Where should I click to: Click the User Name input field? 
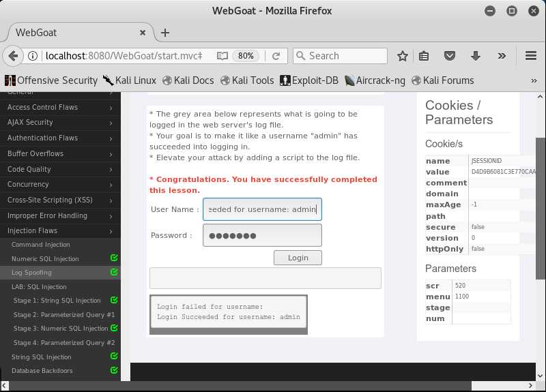click(x=262, y=209)
